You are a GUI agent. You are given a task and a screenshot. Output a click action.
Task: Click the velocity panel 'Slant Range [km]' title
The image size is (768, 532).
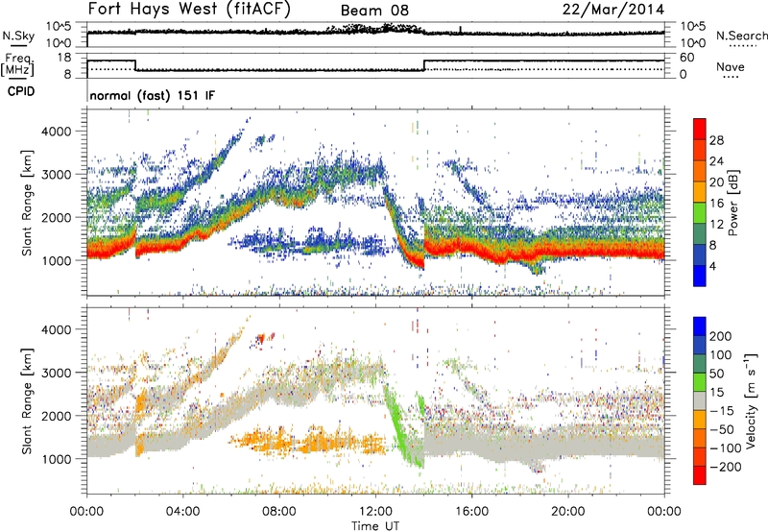27,400
